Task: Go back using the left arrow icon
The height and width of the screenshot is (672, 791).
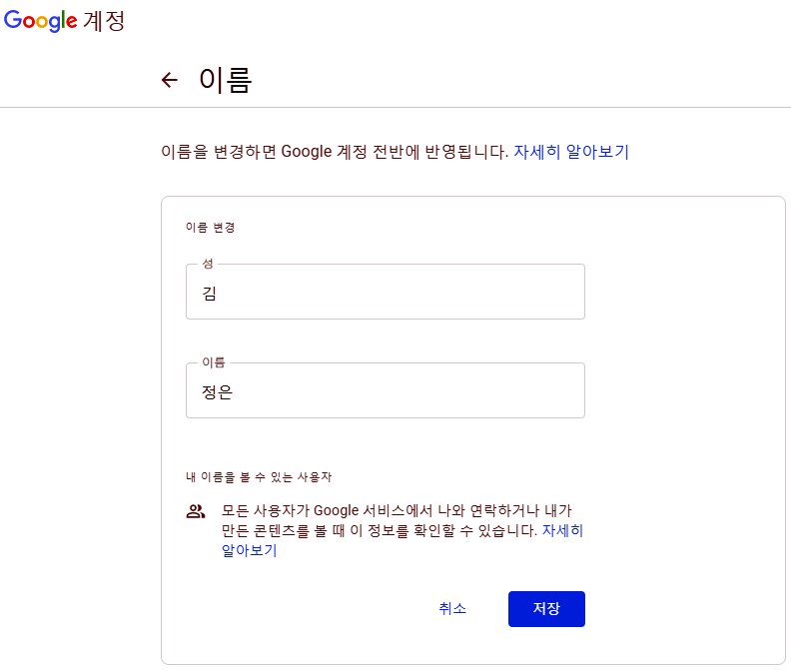Action: 170,80
